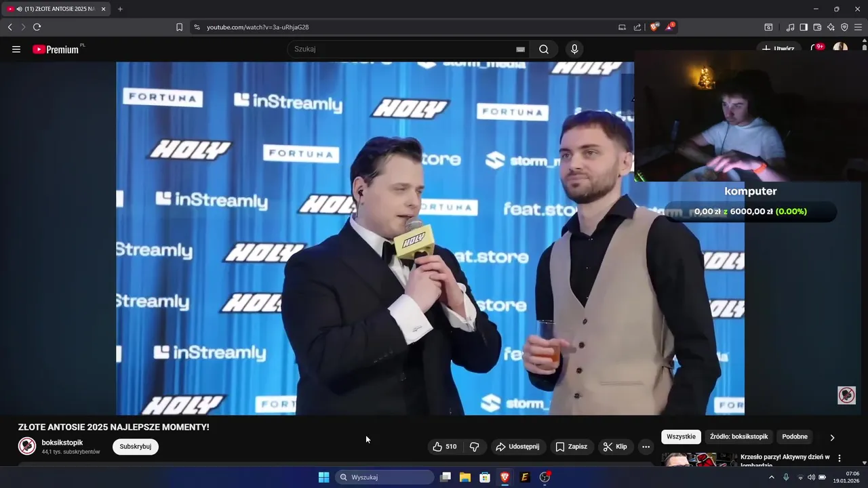
Task: Select the 'Podobne' filter chip
Action: click(795, 436)
